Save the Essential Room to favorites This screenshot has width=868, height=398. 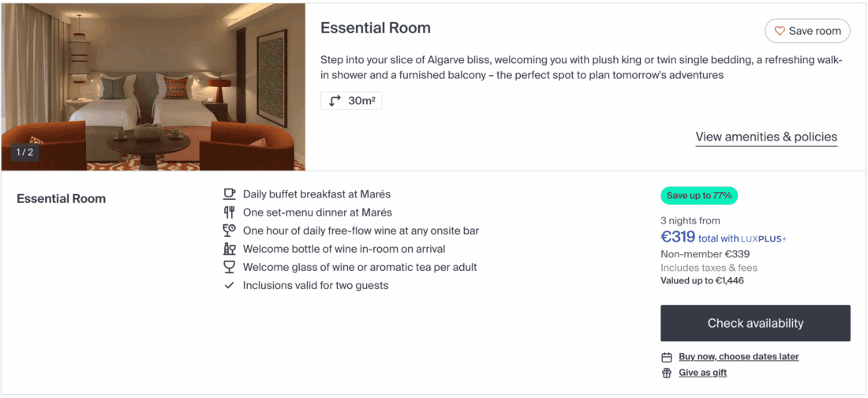(807, 31)
